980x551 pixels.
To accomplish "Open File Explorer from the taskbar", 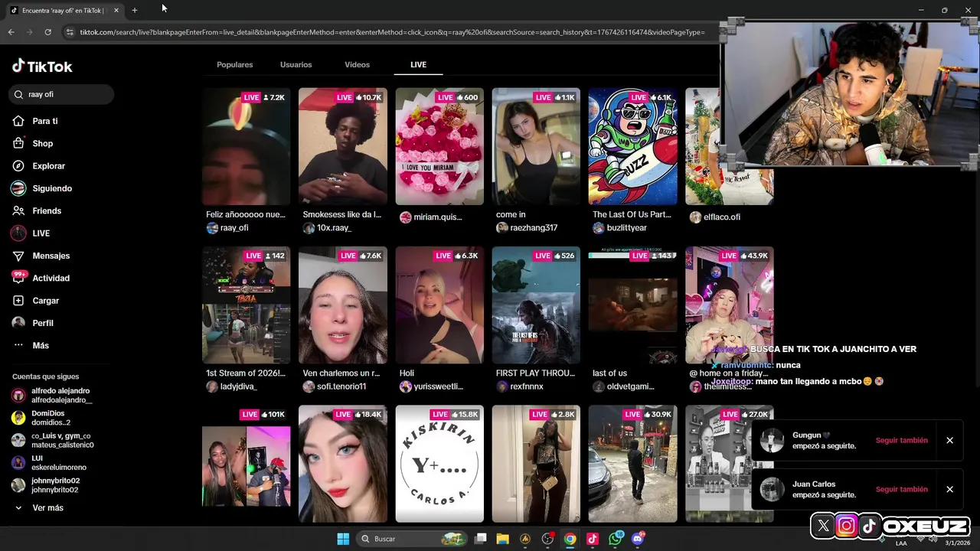I will point(502,539).
